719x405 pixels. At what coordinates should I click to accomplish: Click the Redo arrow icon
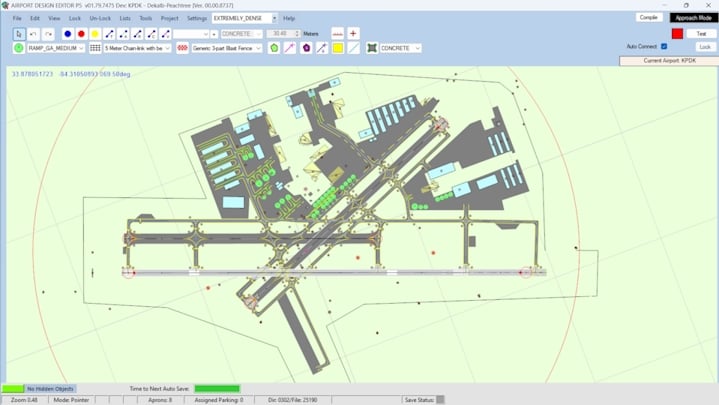[x=48, y=34]
